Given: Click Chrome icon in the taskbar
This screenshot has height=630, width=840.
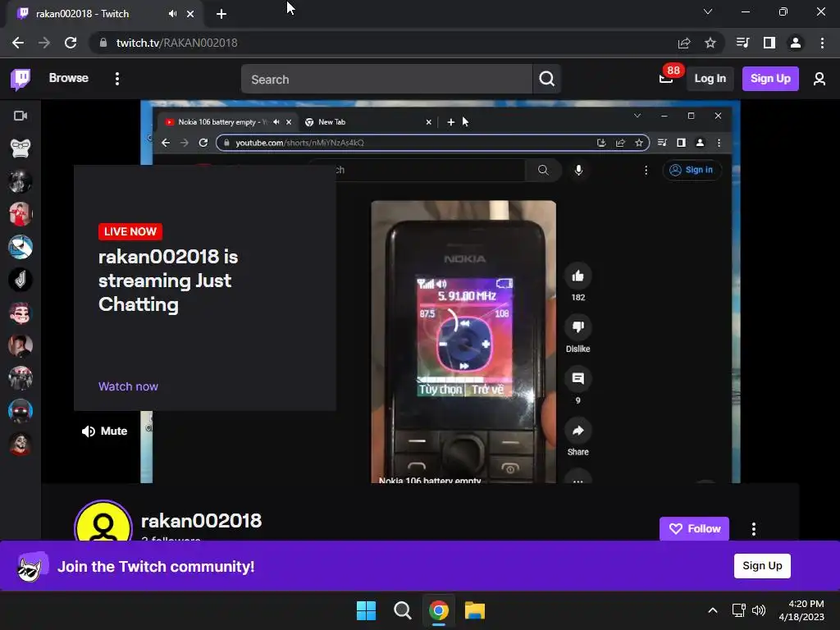Looking at the screenshot, I should pos(438,610).
